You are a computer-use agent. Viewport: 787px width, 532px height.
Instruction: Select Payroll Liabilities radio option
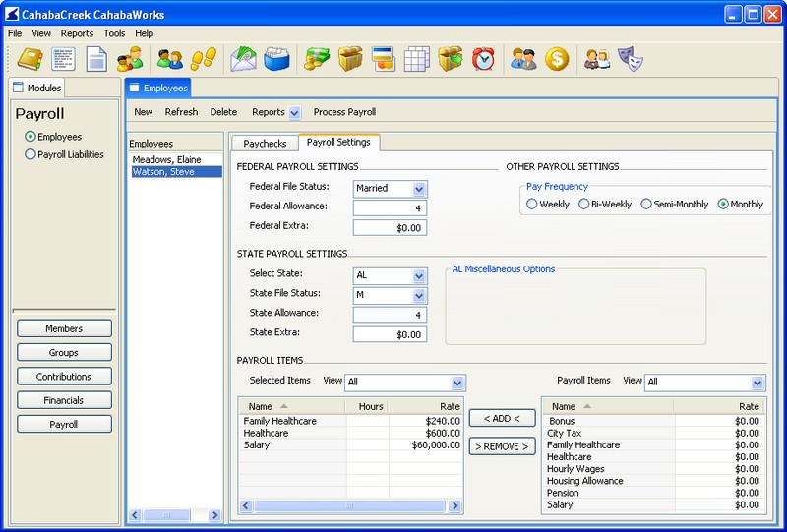(30, 154)
